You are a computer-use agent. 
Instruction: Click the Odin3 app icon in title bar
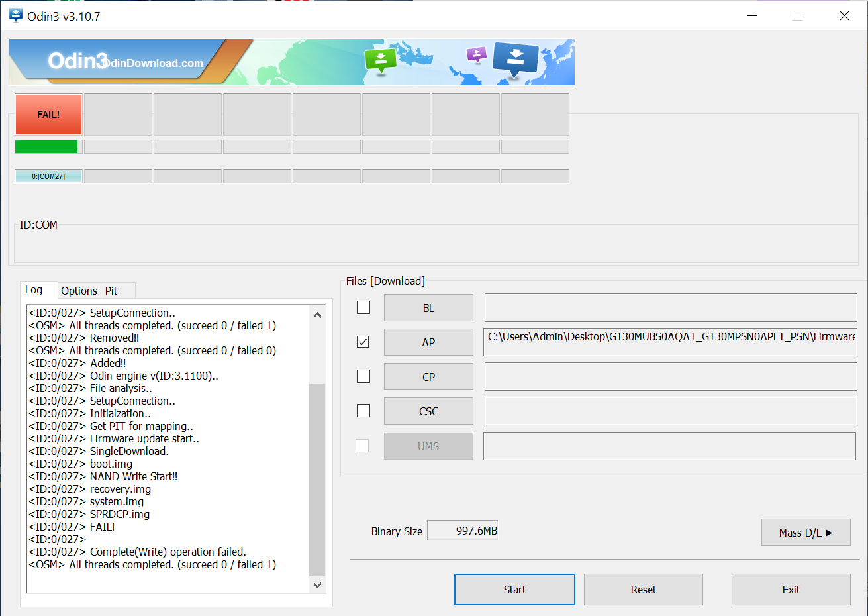[16, 16]
